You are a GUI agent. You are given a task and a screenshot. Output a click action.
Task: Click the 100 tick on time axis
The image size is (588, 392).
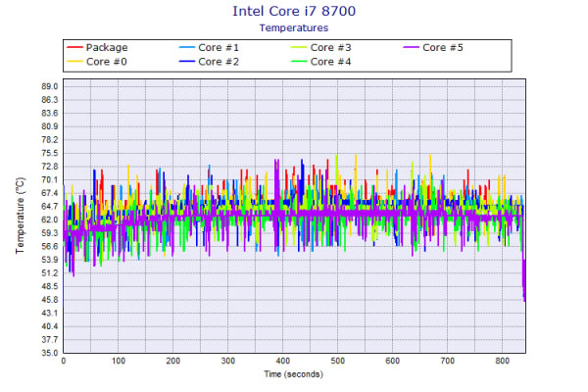tap(119, 361)
